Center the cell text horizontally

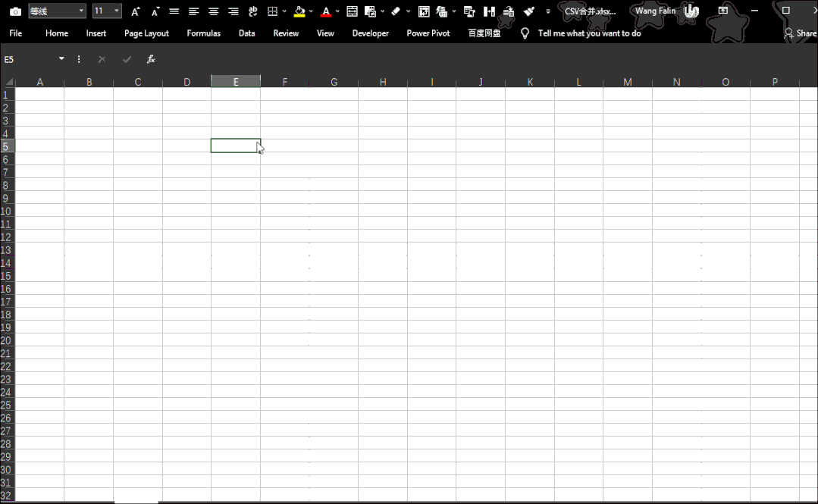[213, 11]
